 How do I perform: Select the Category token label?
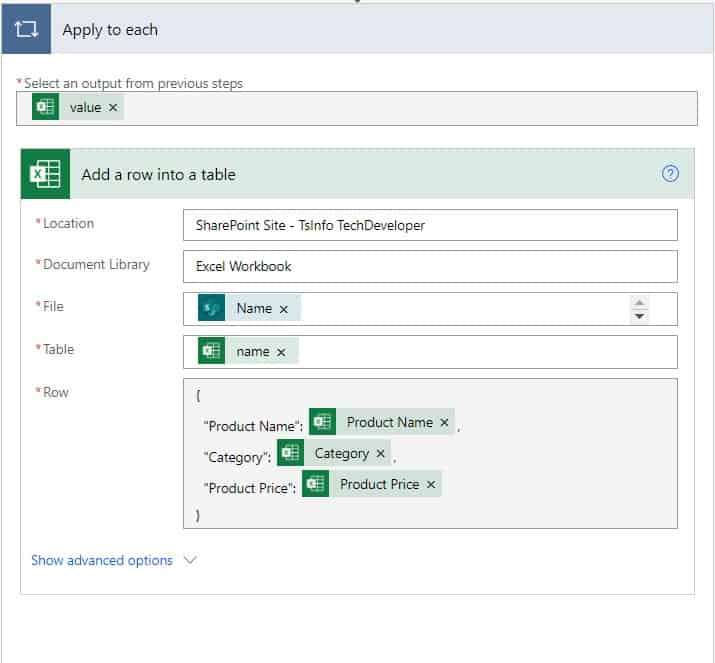[x=342, y=453]
